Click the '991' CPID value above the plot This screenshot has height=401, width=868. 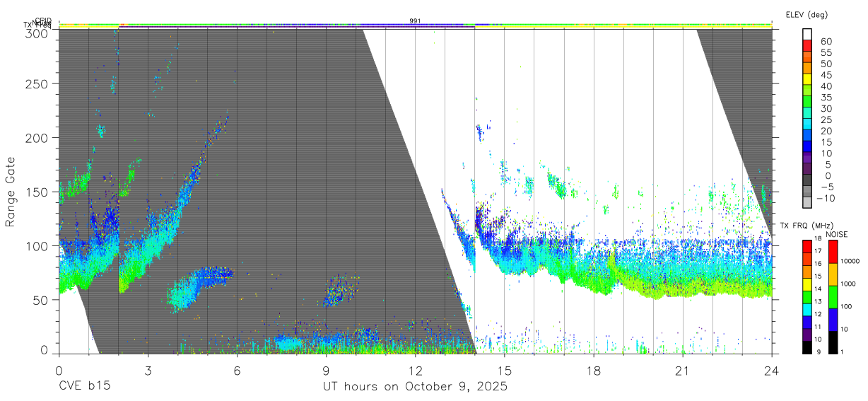(x=416, y=21)
